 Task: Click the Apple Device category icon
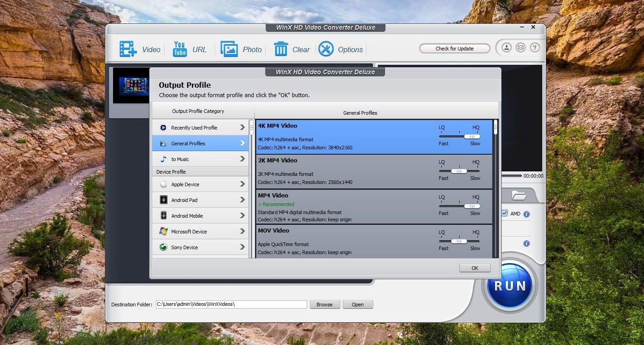coord(163,184)
